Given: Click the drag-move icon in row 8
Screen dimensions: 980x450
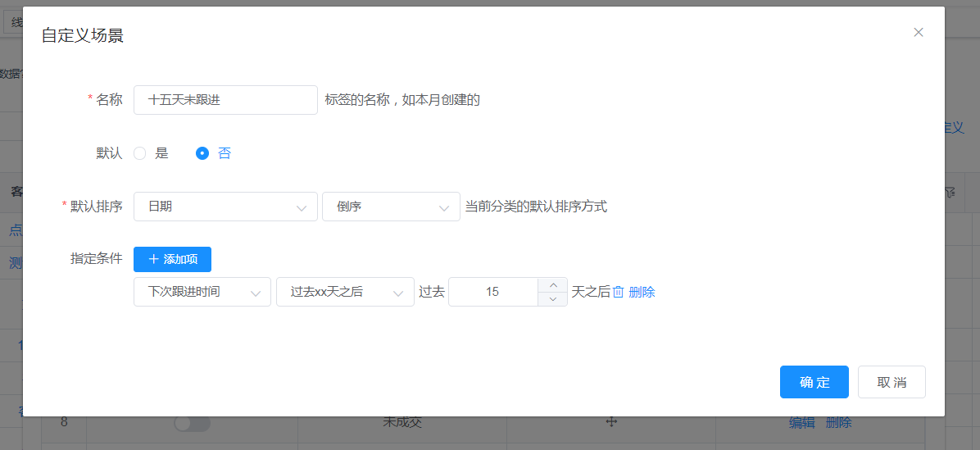Looking at the screenshot, I should tap(610, 422).
